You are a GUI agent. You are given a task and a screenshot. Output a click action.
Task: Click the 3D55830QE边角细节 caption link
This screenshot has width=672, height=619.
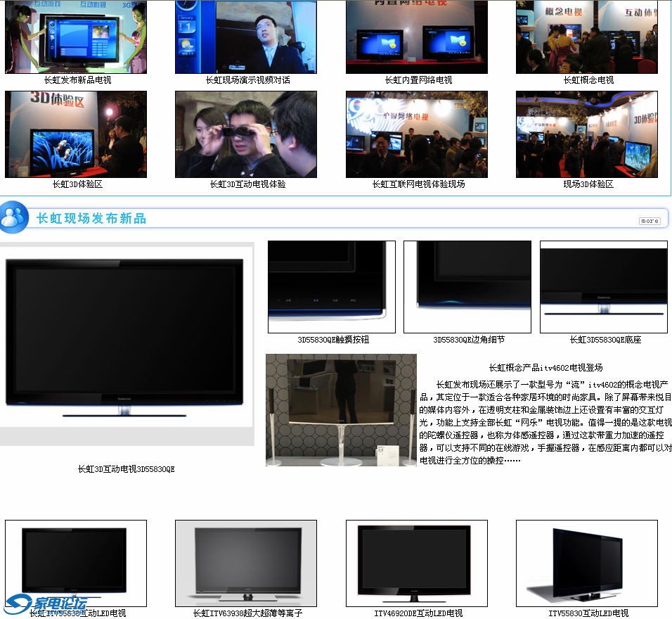tap(468, 340)
